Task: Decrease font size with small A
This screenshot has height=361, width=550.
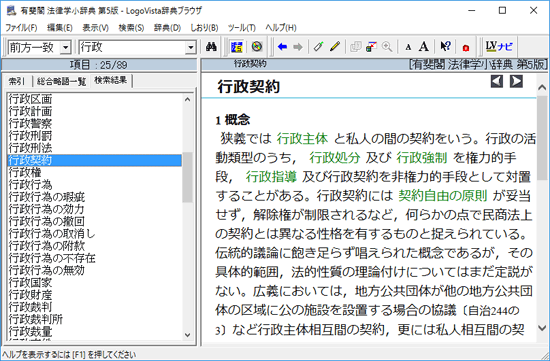Action: 408,47
